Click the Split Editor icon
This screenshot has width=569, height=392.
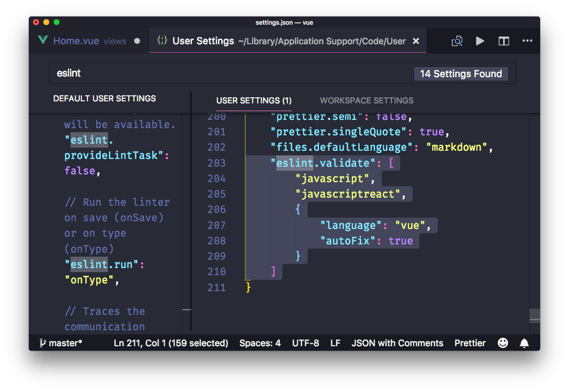tap(503, 41)
